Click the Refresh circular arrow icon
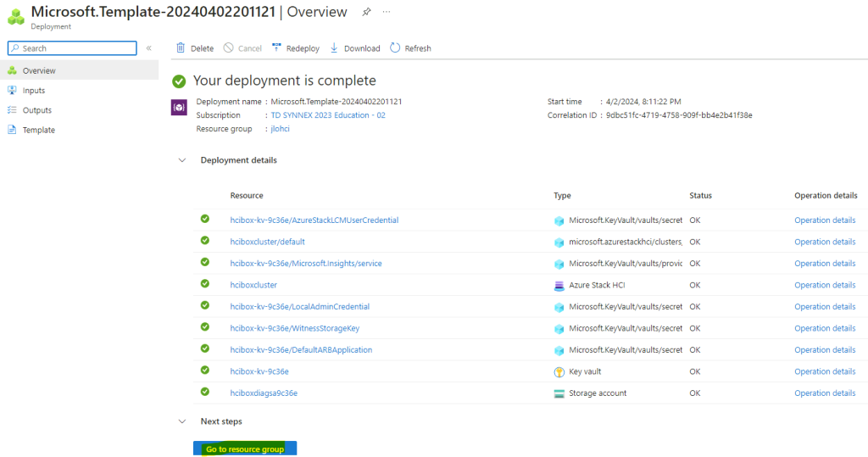Screen dimensions: 868x457 tap(395, 47)
